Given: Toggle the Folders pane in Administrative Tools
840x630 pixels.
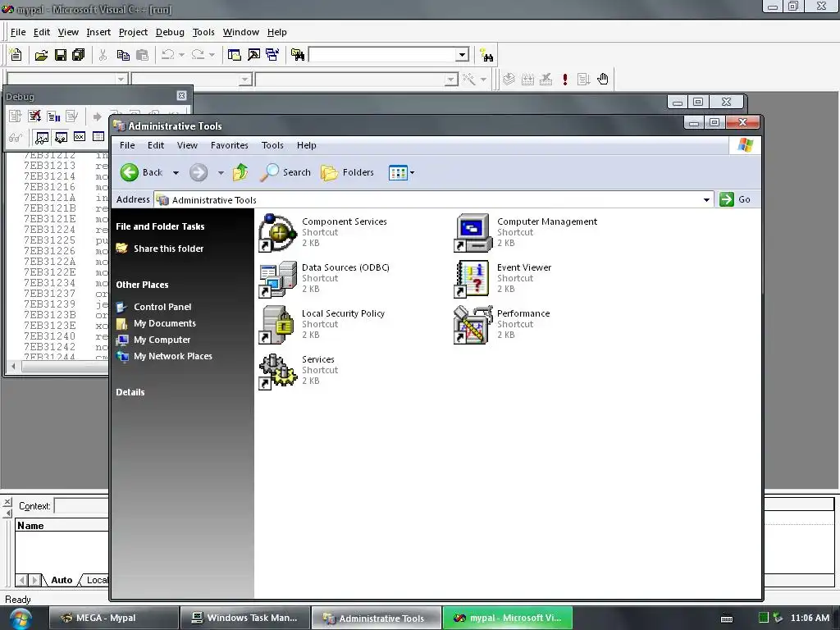Looking at the screenshot, I should click(347, 172).
